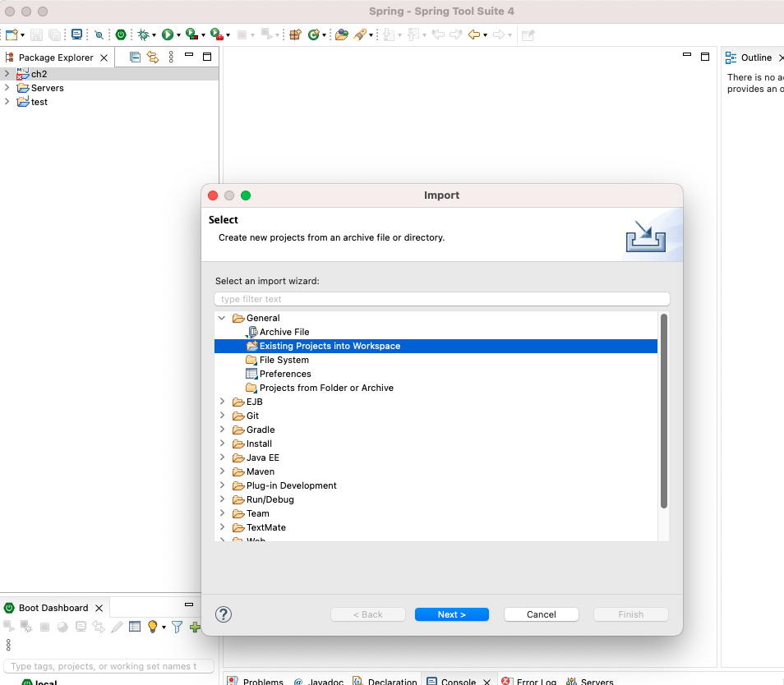Click the Run External Tools toolbar icon
The height and width of the screenshot is (685, 784).
pyautogui.click(x=216, y=34)
